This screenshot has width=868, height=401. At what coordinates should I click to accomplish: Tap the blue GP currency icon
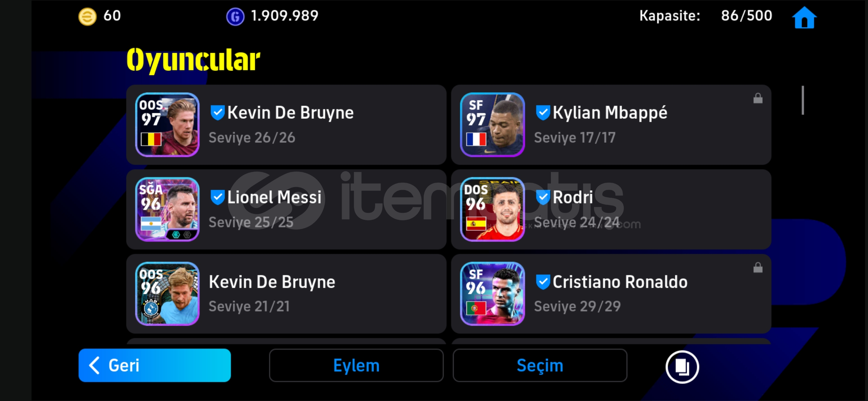tap(235, 16)
